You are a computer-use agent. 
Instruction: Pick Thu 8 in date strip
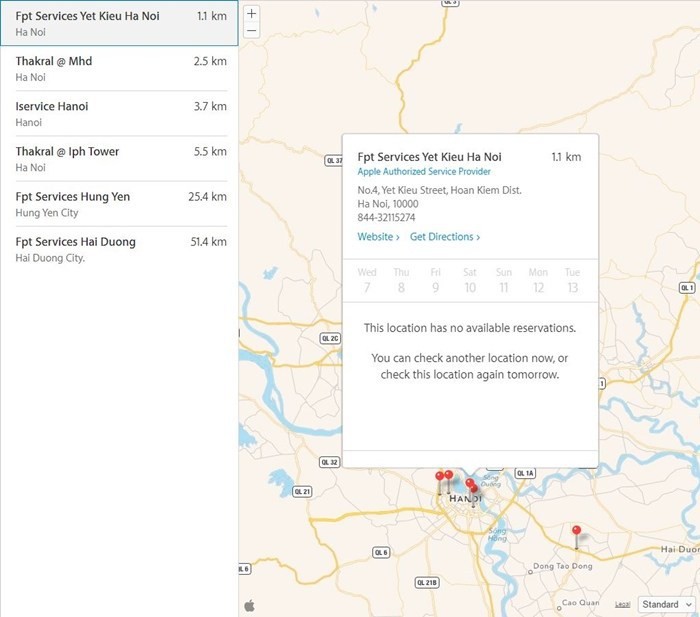401,280
